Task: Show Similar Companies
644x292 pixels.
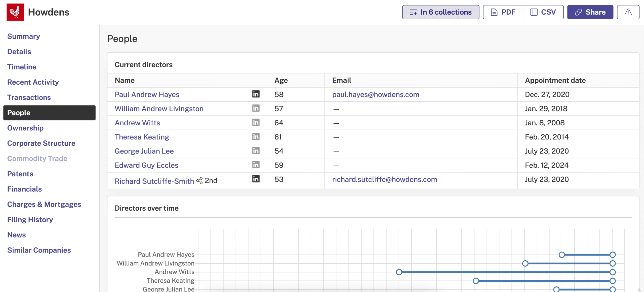Action: (39, 250)
